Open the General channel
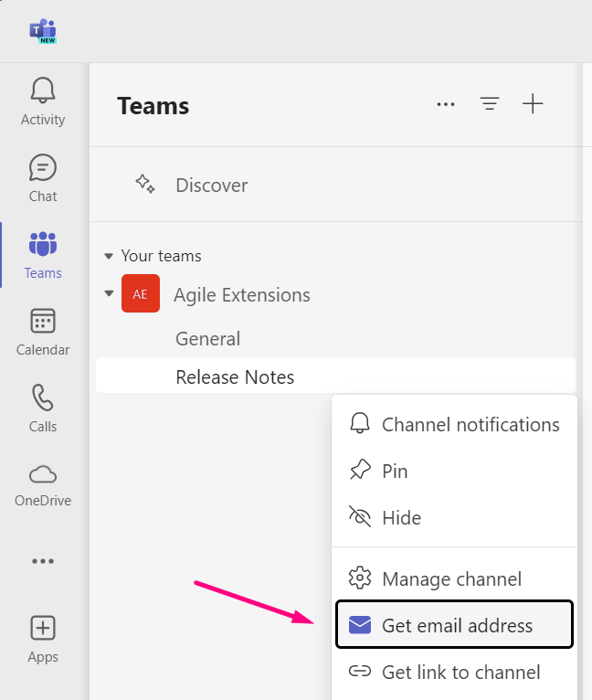This screenshot has height=700, width=592. (x=208, y=339)
